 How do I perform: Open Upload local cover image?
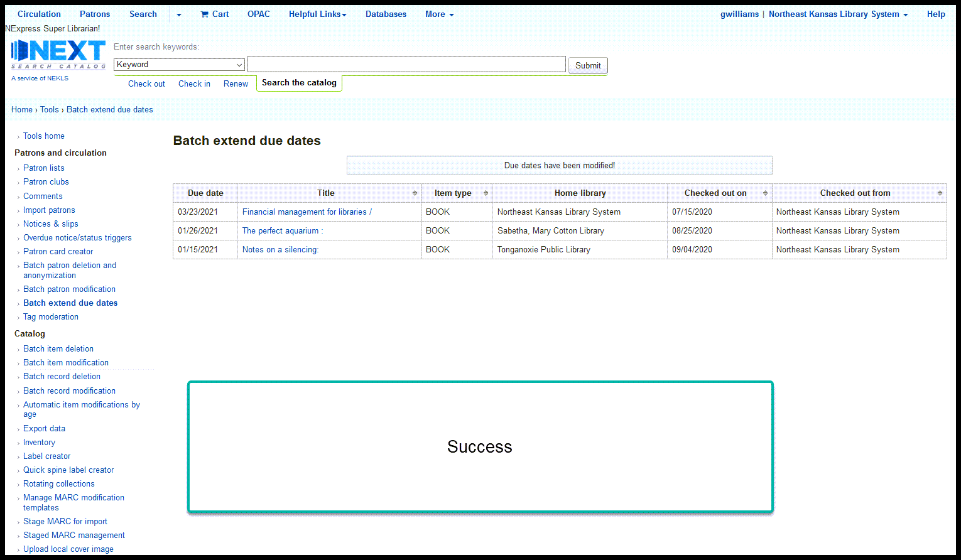[68, 549]
